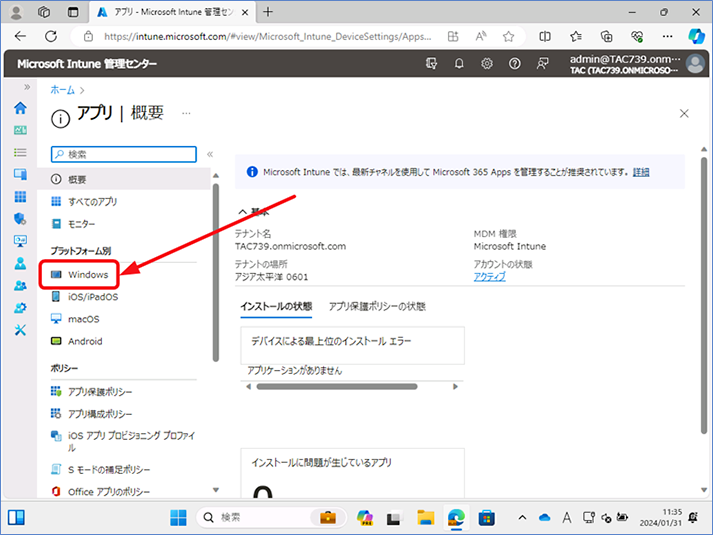713x535 pixels.
Task: Open new browser tab with plus
Action: [268, 12]
